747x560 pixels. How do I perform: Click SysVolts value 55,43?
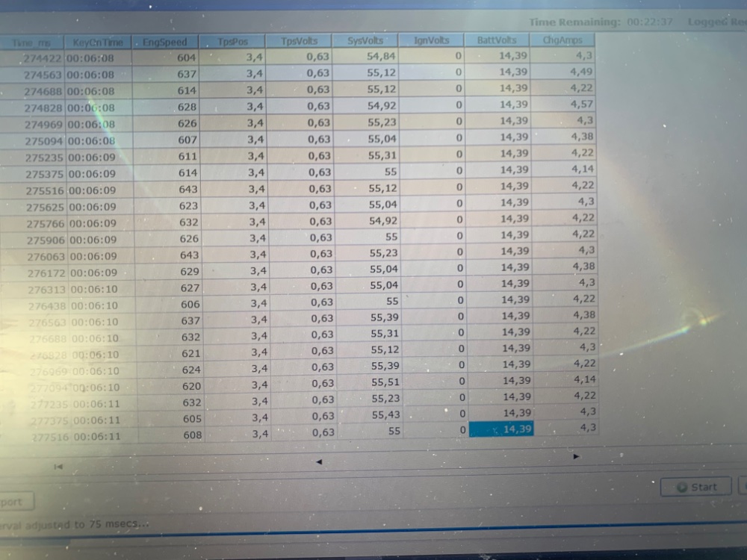coord(371,414)
